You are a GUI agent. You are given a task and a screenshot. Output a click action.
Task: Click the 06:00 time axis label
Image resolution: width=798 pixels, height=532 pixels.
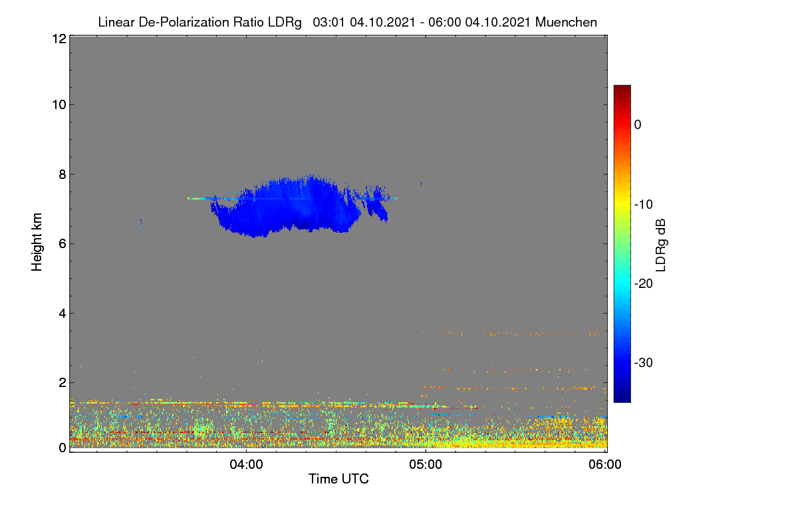[x=605, y=465]
